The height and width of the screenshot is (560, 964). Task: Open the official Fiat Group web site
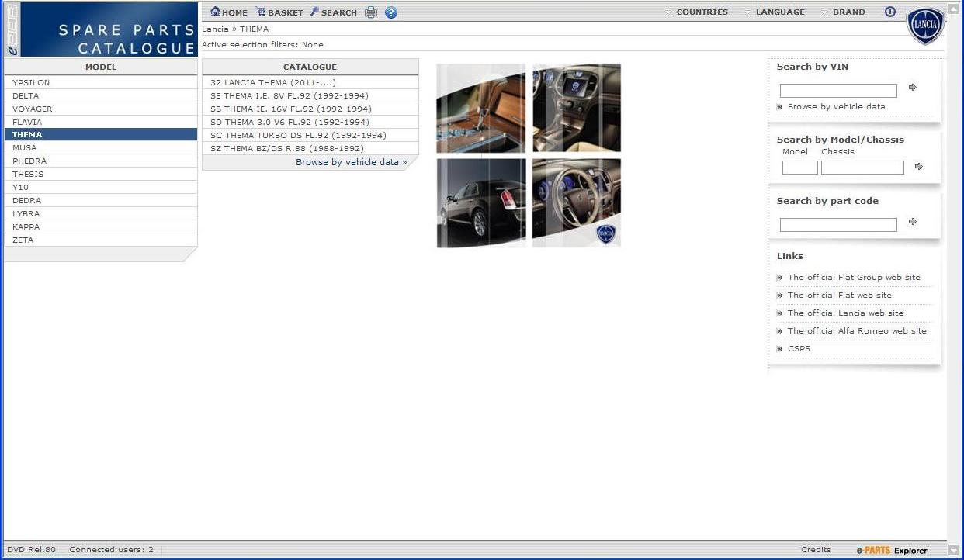(x=854, y=277)
